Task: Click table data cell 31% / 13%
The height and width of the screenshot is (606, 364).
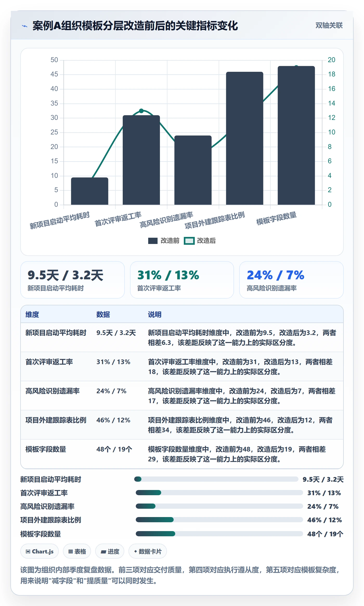Action: 113,362
